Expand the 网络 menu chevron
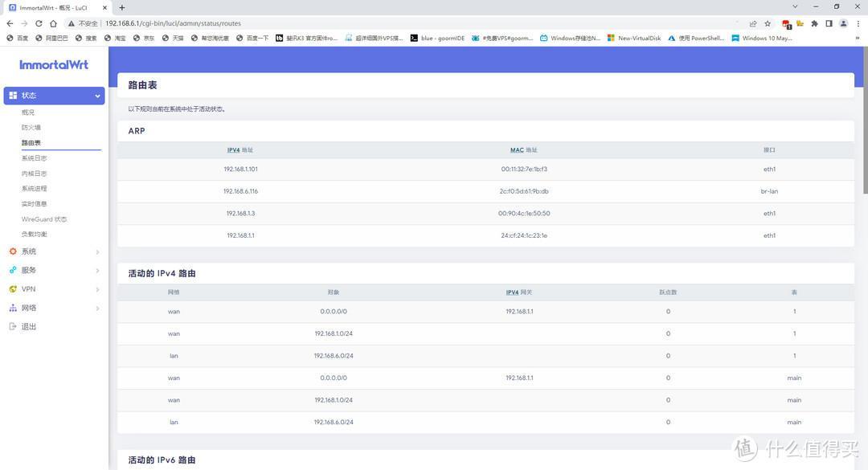This screenshot has width=868, height=470. click(x=97, y=309)
